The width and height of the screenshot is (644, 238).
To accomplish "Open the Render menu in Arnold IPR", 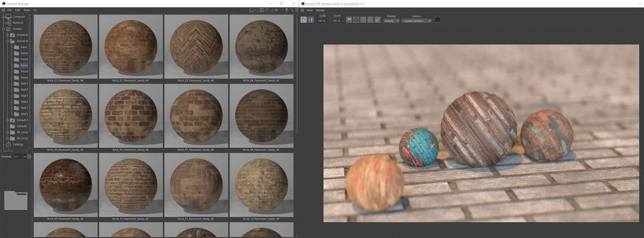I will [321, 10].
